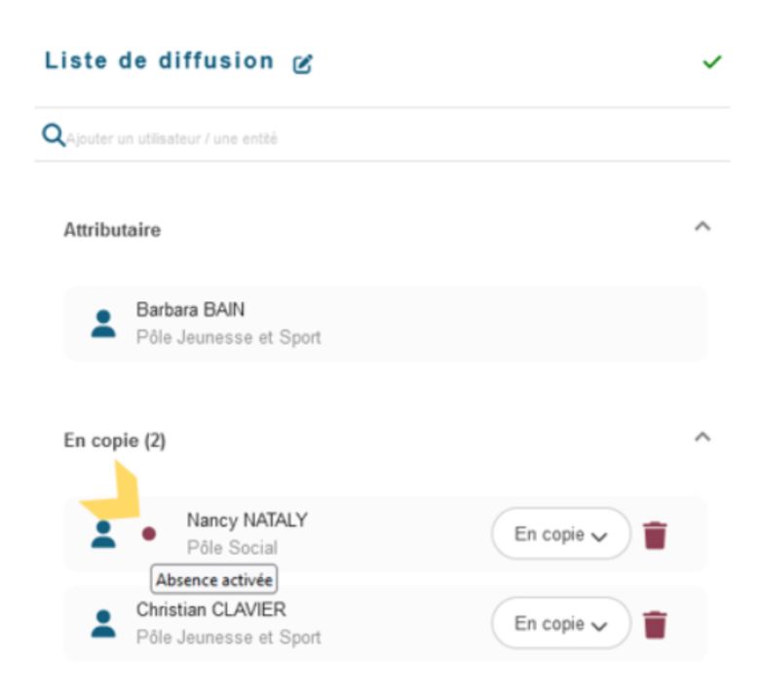Click the Christian CLAVIER name text
The width and height of the screenshot is (760, 700).
pyautogui.click(x=210, y=609)
